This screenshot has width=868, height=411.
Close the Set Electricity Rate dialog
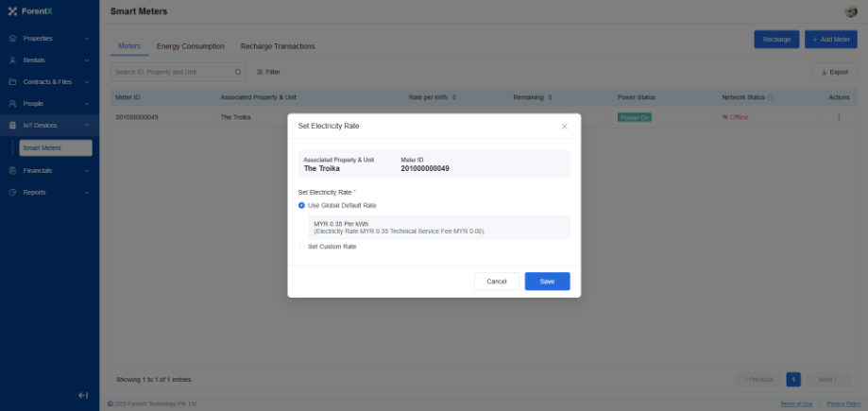pos(565,126)
